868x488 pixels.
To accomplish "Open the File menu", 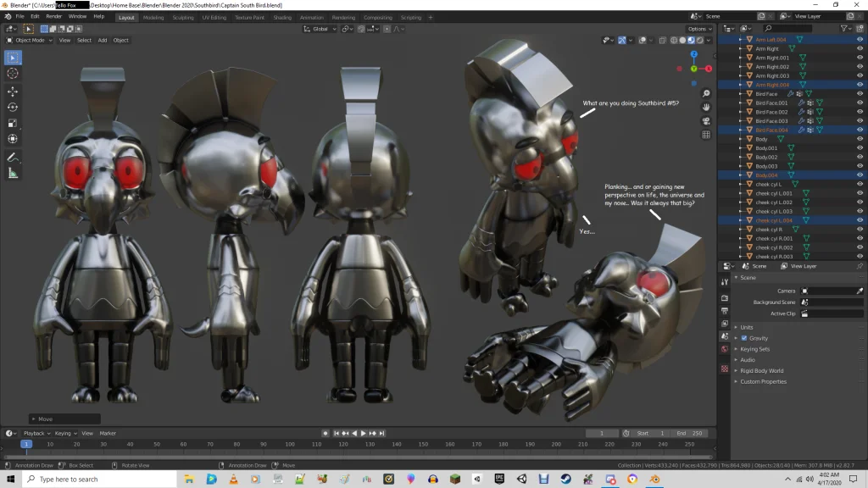I will pos(20,17).
